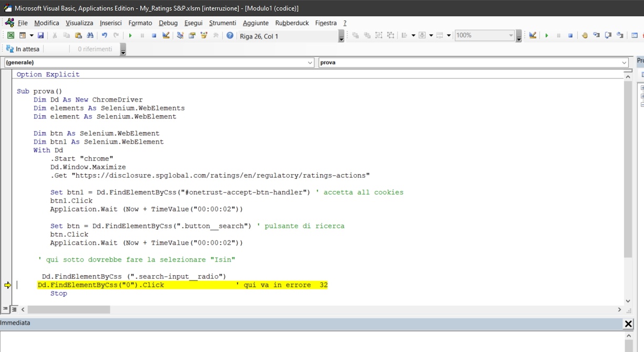Click the highlighted FindElementByCss("0").Click line

[x=182, y=285]
